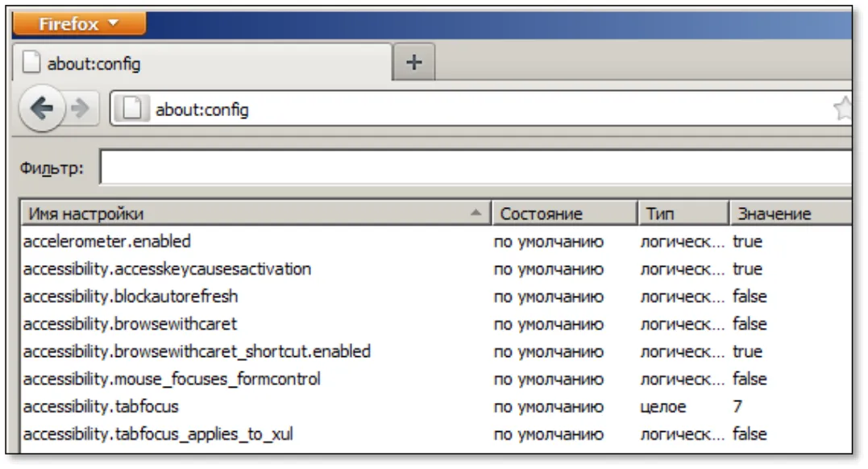Sort by the Значение column header
Viewport: 868px width, 469px height.
pos(791,214)
